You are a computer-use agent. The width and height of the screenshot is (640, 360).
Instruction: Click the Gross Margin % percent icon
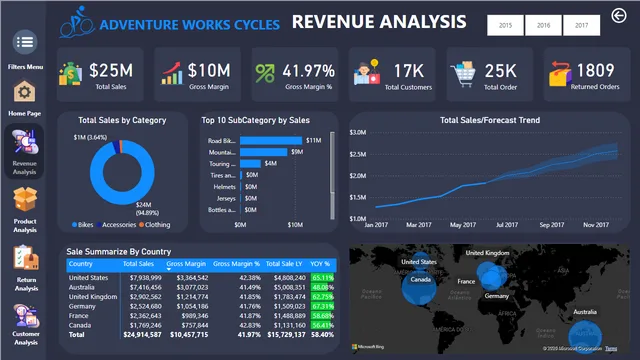tap(265, 74)
